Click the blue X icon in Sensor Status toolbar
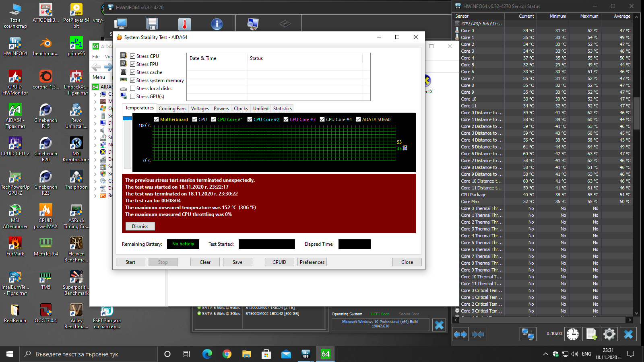The image size is (644, 362). (628, 334)
